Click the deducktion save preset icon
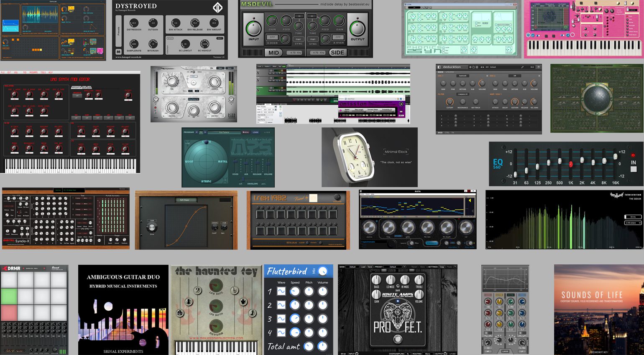Viewport: 644px width, 355px height. (477, 67)
